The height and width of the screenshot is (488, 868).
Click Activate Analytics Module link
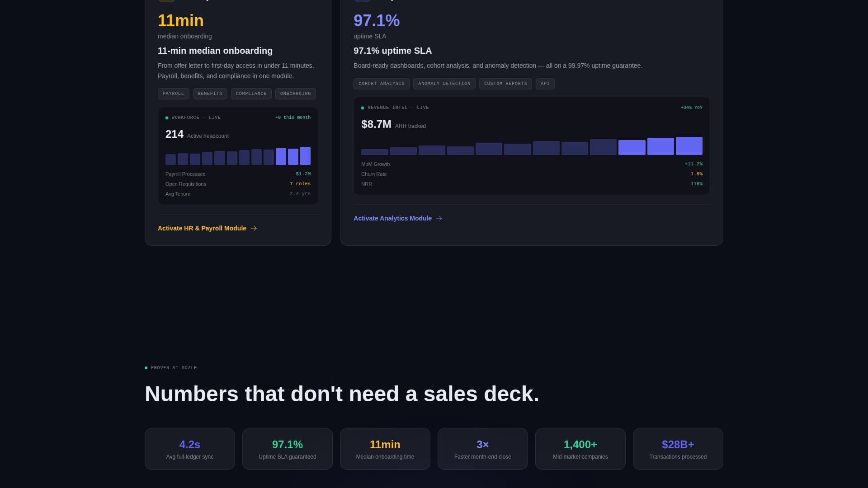pos(398,218)
